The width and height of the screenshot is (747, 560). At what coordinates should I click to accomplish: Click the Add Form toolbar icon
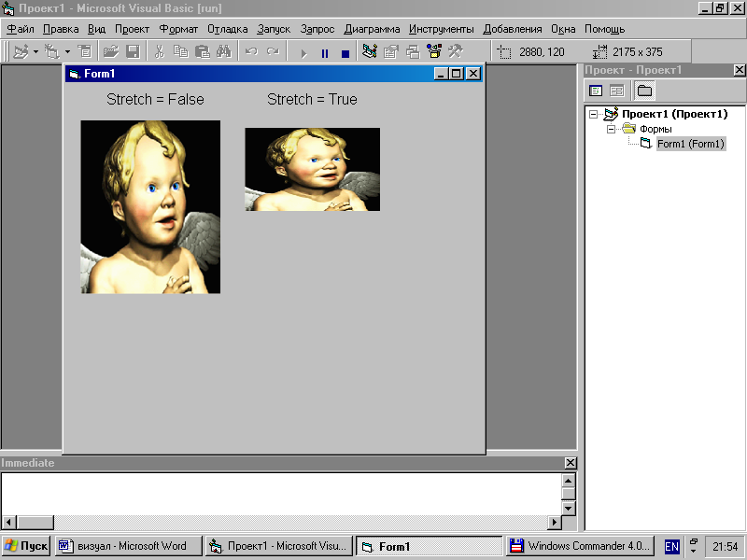[x=51, y=51]
